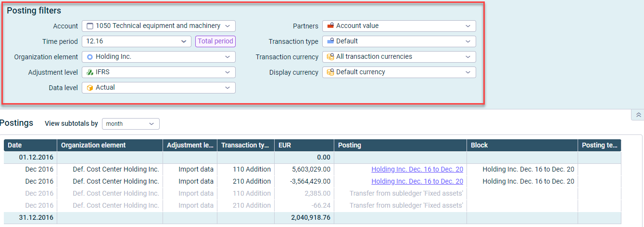Image resolution: width=644 pixels, height=227 pixels.
Task: Click the Partners Account value icon
Action: tap(330, 26)
